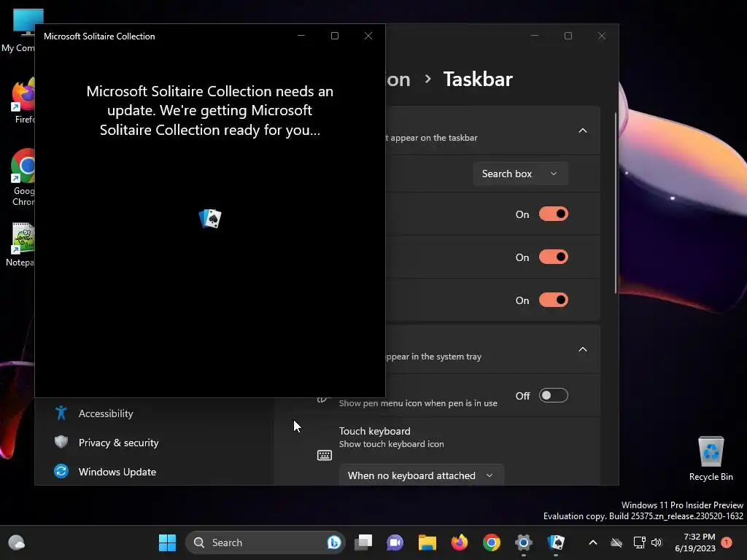The image size is (747, 560).
Task: Click the Taskbar breadcrumb heading
Action: click(478, 79)
